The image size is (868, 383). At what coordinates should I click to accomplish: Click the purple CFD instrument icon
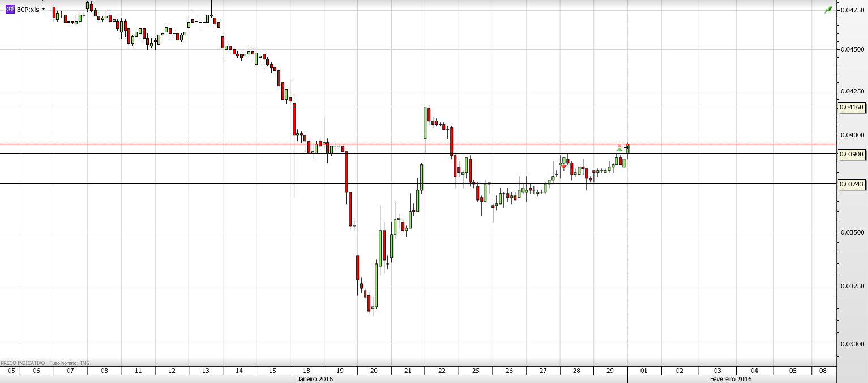tap(10, 9)
